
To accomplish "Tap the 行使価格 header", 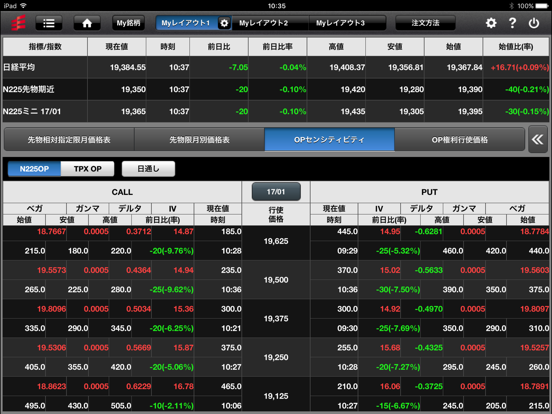I will coord(276,214).
